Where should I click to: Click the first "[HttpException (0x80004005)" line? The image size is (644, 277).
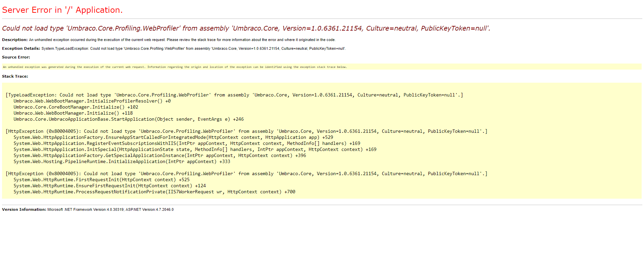coord(246,131)
